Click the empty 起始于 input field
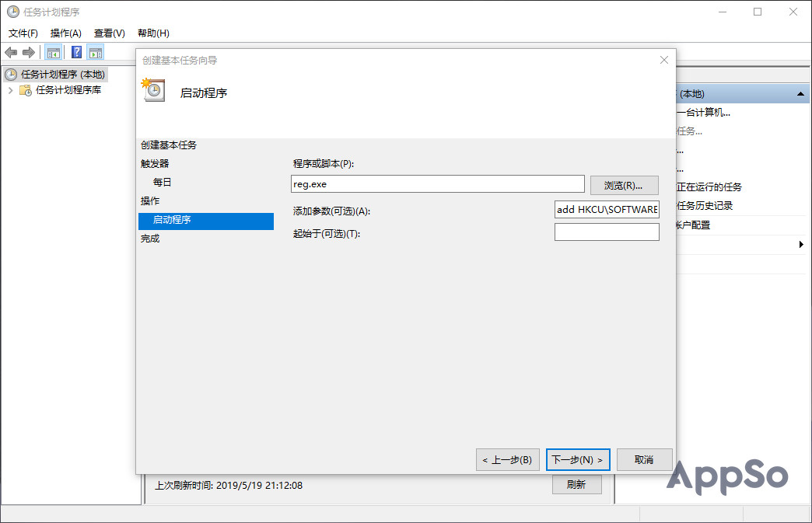 click(x=607, y=232)
